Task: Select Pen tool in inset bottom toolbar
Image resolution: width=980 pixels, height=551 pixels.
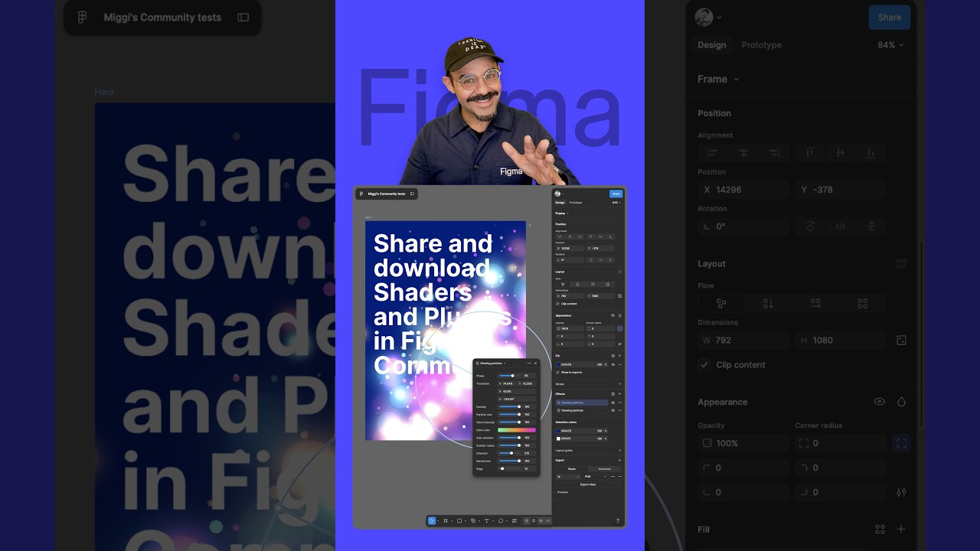Action: coord(473,520)
